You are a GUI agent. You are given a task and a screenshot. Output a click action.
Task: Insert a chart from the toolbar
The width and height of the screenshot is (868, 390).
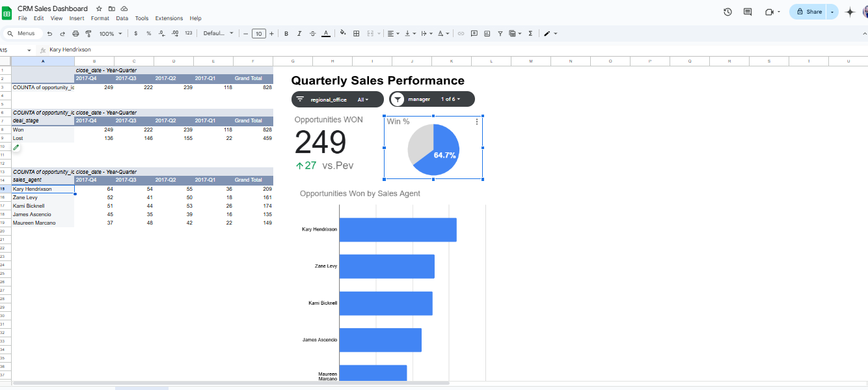click(x=487, y=33)
